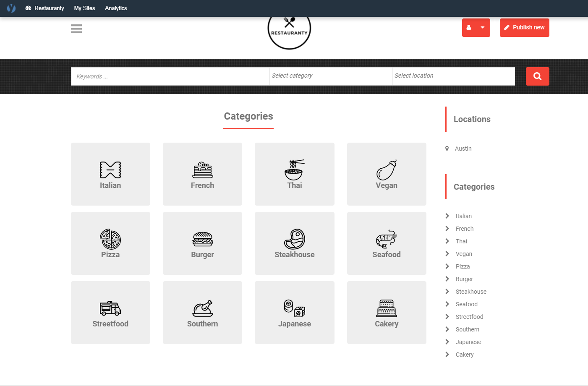Open the Select category dropdown
This screenshot has width=588, height=386.
(330, 76)
